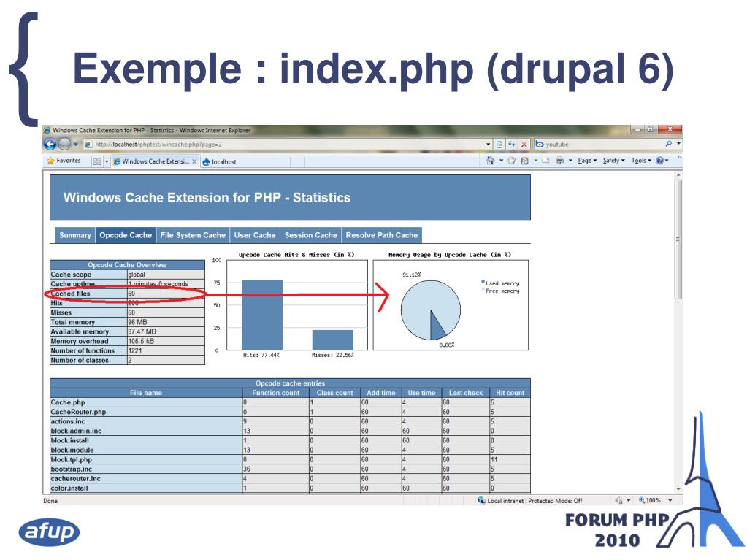The height and width of the screenshot is (560, 747).
Task: Click the Misses bar in the chart
Action: click(332, 340)
